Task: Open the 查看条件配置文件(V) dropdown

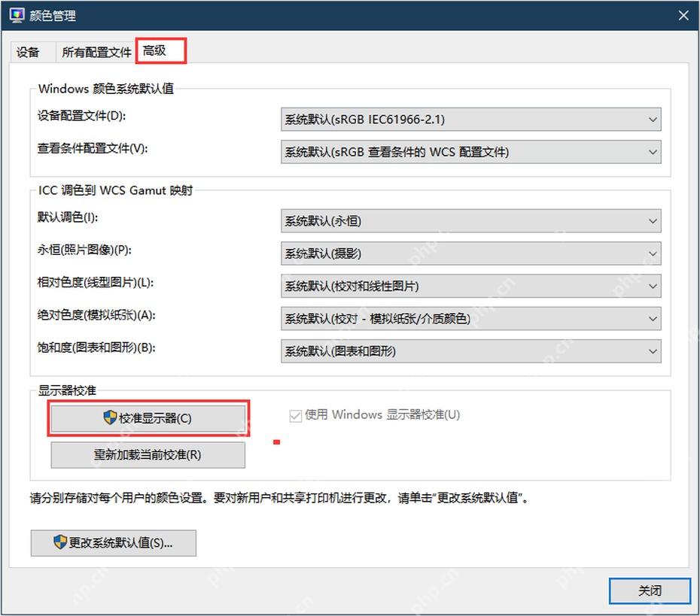Action: click(471, 152)
